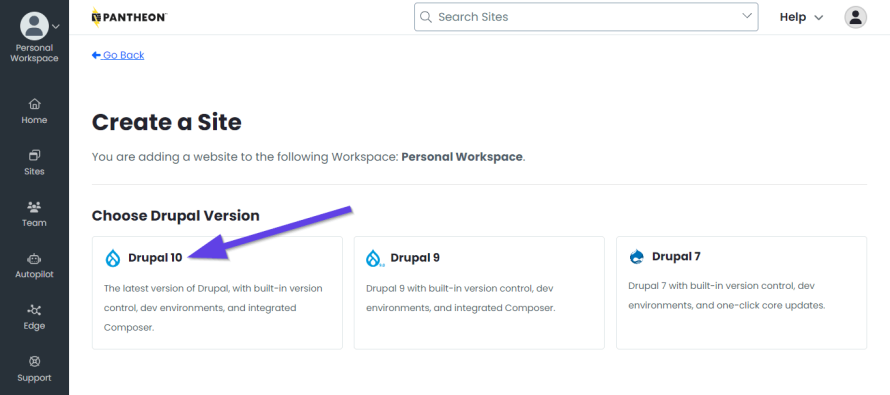Click the magnifying glass search icon

tap(425, 17)
